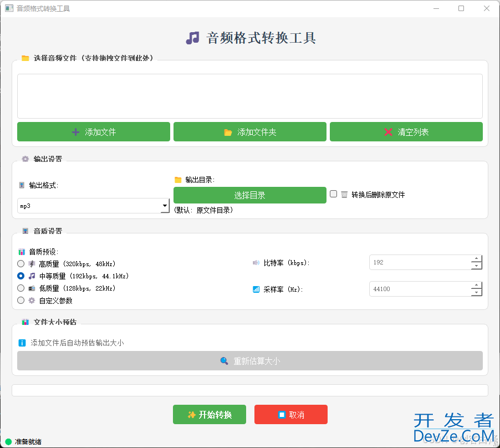Select the 自定义参数 radio button

[21, 301]
